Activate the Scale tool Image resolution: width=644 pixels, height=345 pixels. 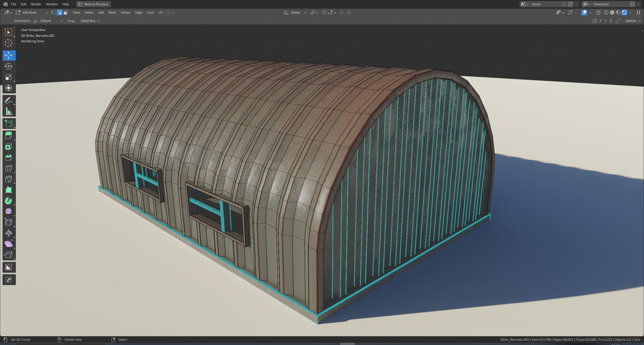9,77
